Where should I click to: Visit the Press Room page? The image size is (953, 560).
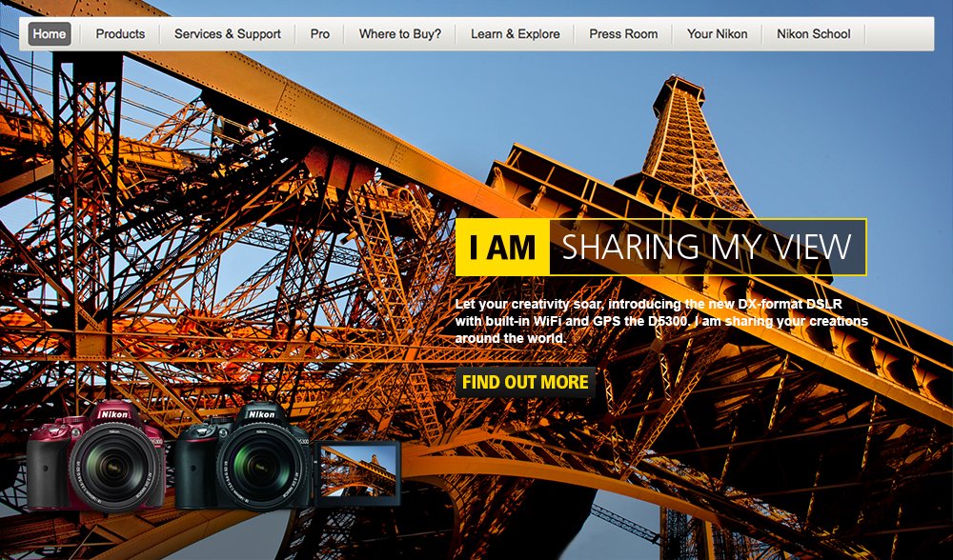click(x=623, y=34)
